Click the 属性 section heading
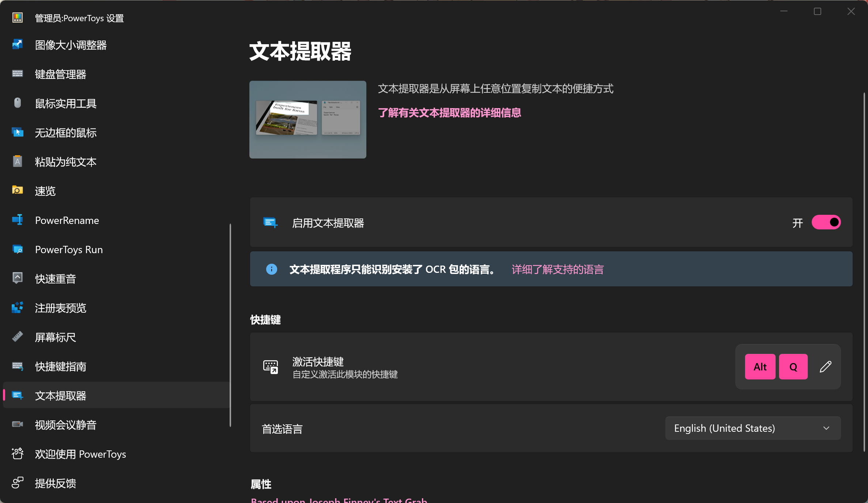Screen dimensions: 868x503 click(x=261, y=484)
